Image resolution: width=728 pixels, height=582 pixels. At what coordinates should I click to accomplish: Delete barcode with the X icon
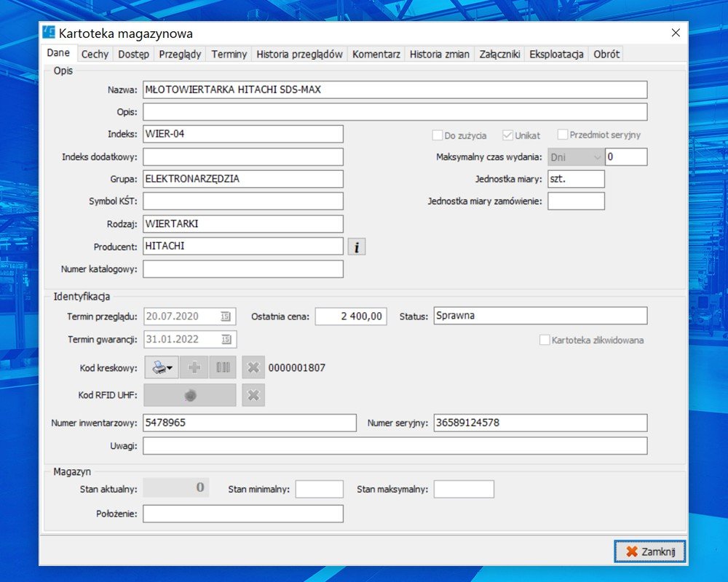tap(253, 368)
